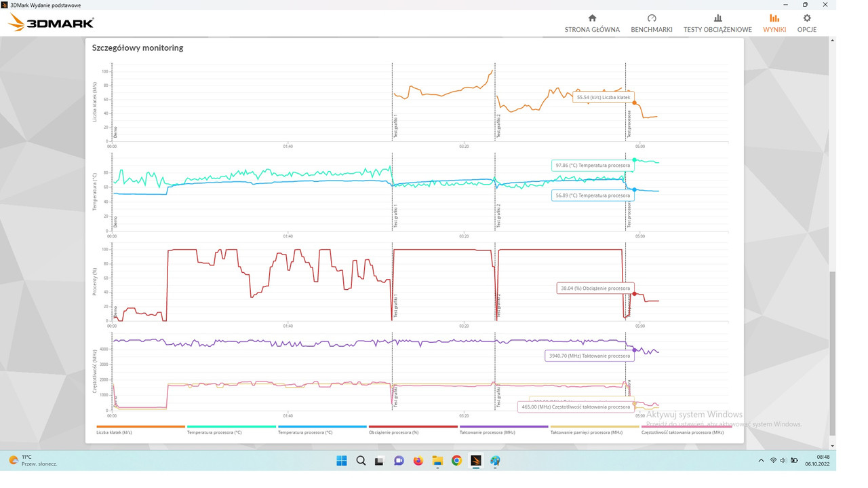Open Firefox from taskbar

click(x=418, y=461)
